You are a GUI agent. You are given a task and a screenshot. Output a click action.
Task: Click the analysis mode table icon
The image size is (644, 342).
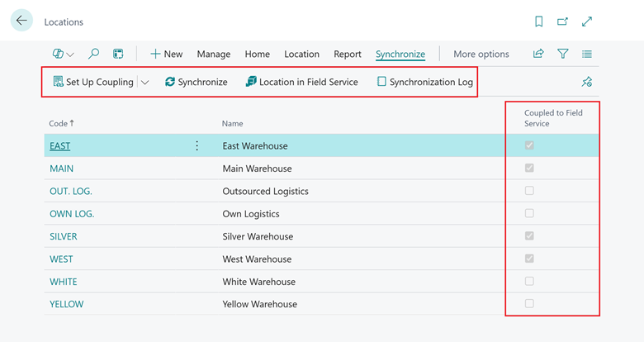click(118, 54)
